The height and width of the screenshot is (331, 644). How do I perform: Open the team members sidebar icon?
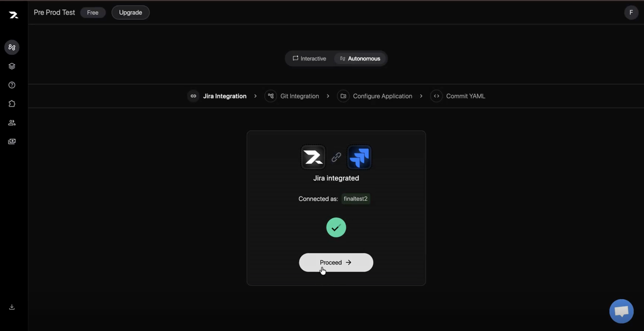12,123
